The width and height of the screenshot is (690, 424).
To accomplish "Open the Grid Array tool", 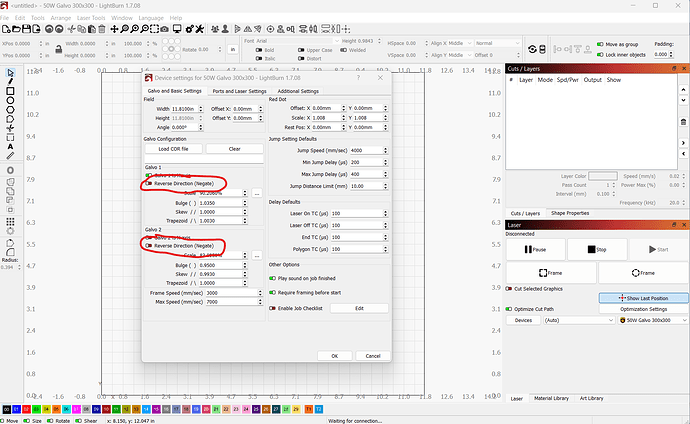I will 10,221.
